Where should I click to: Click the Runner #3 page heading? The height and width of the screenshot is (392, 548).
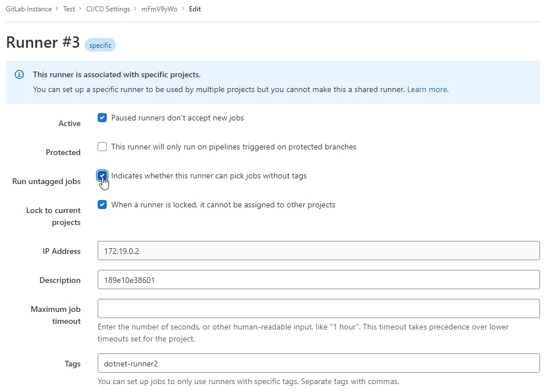click(43, 43)
